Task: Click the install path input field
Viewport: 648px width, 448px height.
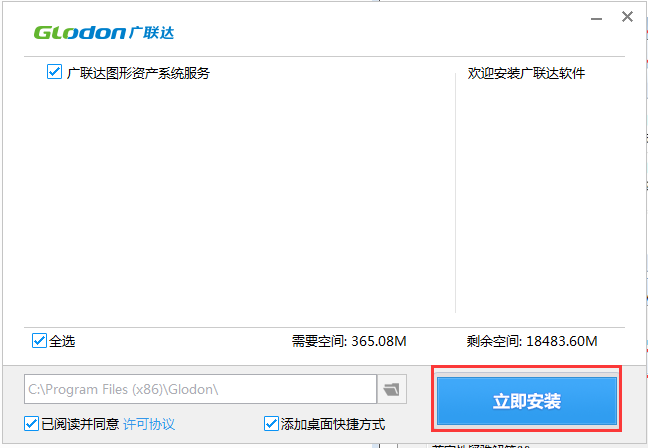Action: (200, 389)
